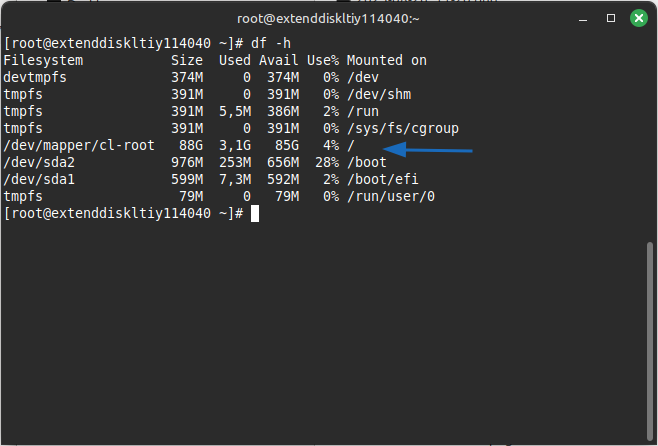658x446 pixels.
Task: Click the "Mounted on" column header
Action: pos(387,61)
